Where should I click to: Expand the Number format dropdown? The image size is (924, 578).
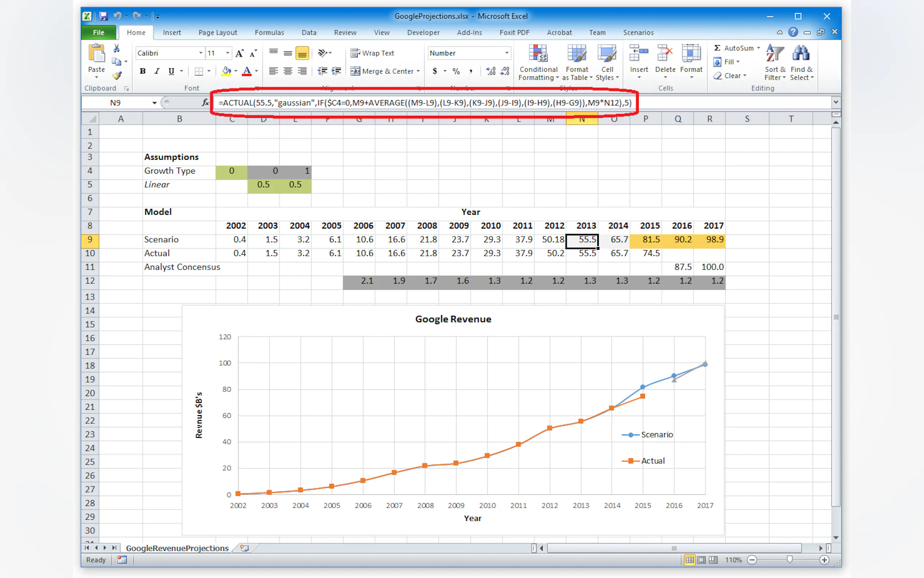click(506, 53)
